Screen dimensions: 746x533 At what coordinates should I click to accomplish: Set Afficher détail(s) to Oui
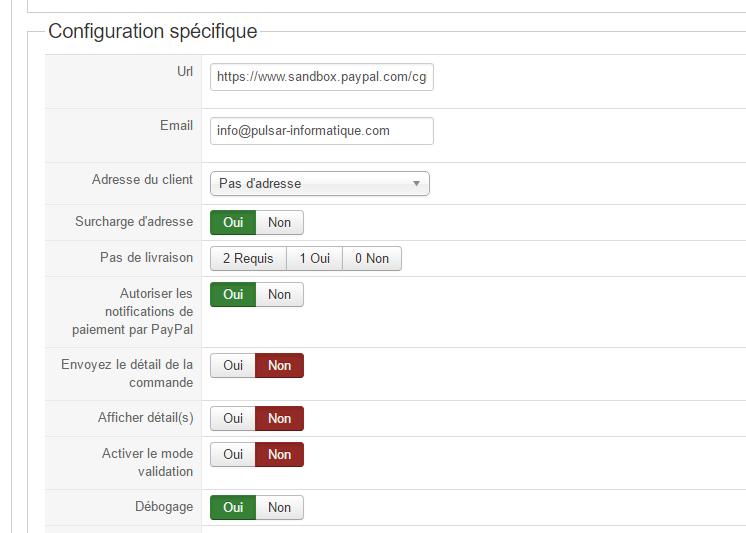click(x=233, y=419)
